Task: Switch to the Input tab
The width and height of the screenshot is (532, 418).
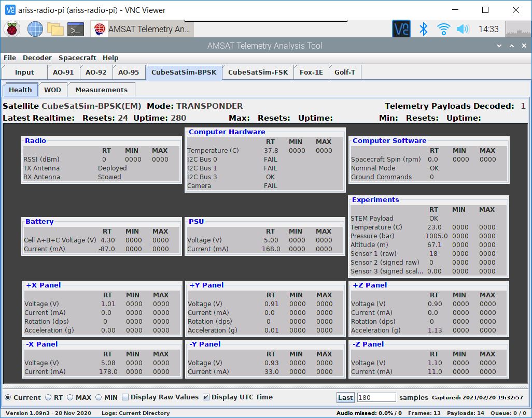Action: pyautogui.click(x=24, y=72)
